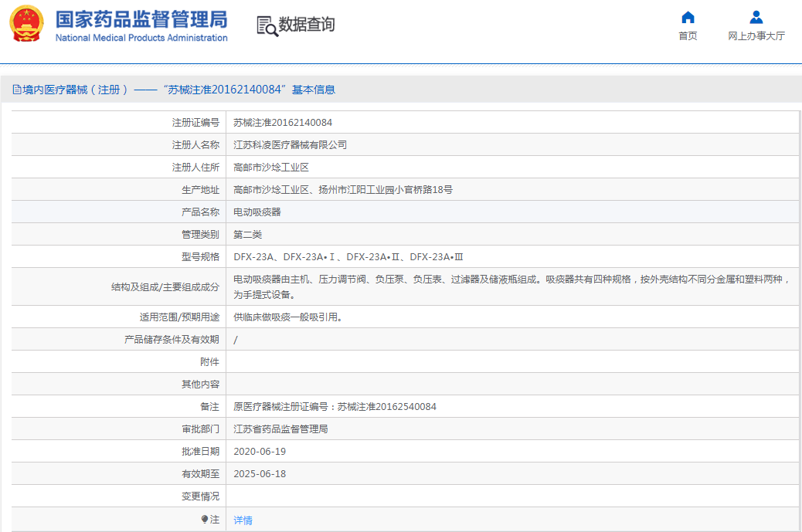Image resolution: width=802 pixels, height=532 pixels.
Task: Click the 型号规格 label
Action: pyautogui.click(x=200, y=257)
